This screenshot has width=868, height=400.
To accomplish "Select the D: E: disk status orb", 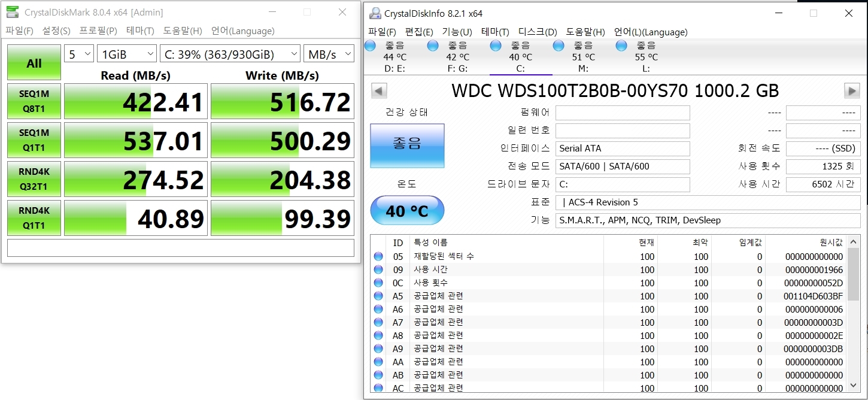I will click(371, 46).
